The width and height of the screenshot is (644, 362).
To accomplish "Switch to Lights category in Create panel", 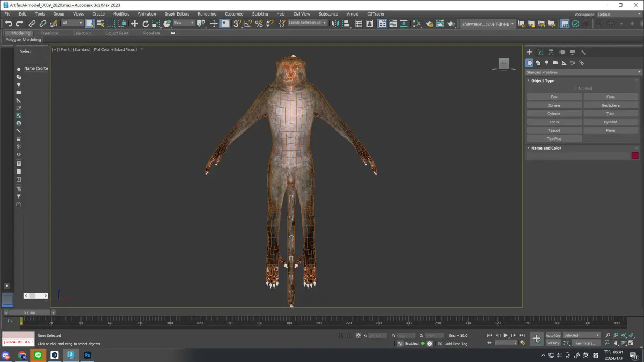I will (547, 63).
